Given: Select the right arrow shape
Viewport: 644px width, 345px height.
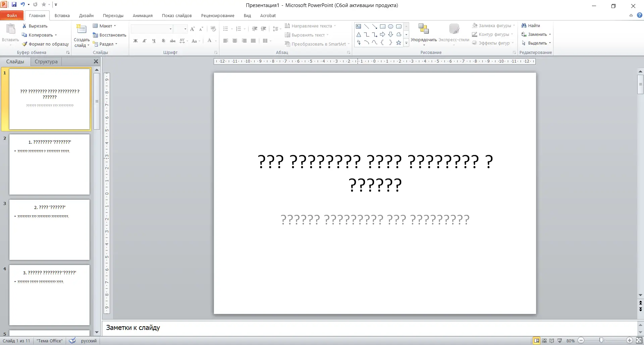Looking at the screenshot, I should (383, 34).
